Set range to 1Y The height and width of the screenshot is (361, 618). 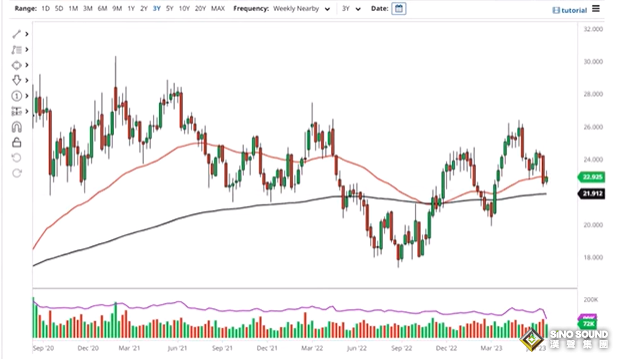[131, 8]
